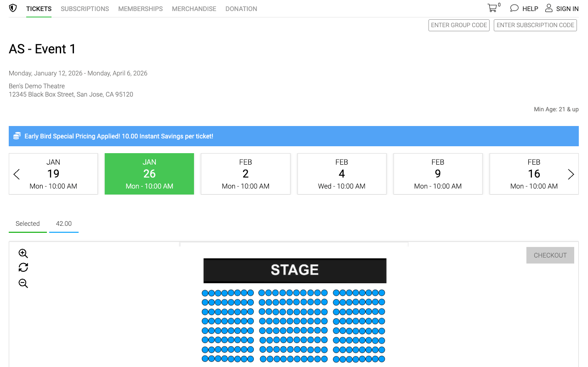This screenshot has width=588, height=367.
Task: Show earlier dates with left arrow
Action: 17,174
